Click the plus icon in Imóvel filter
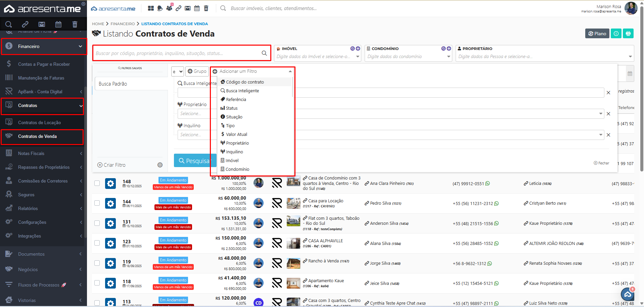 (x=358, y=49)
